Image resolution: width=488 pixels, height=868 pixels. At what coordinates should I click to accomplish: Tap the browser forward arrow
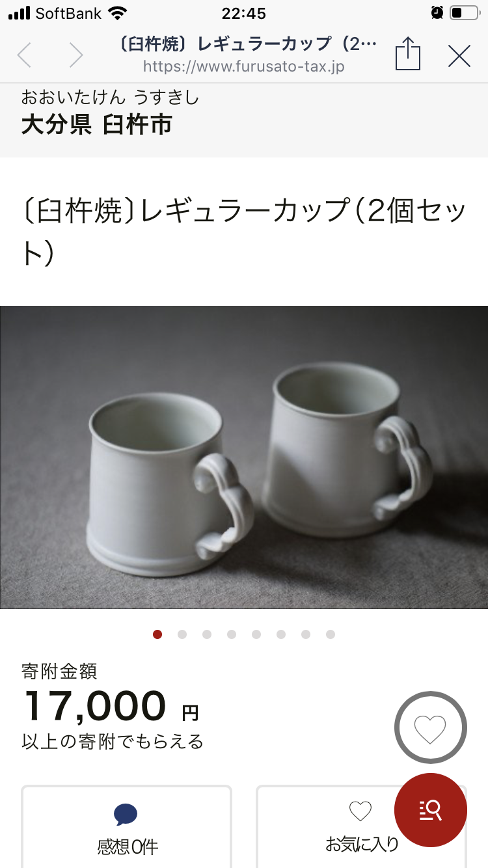click(x=76, y=55)
